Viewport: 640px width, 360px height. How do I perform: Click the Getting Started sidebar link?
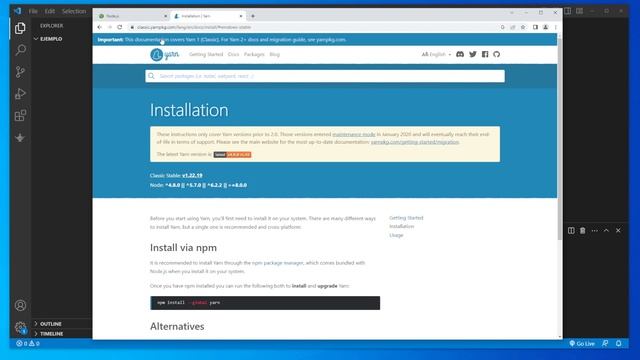(x=406, y=218)
